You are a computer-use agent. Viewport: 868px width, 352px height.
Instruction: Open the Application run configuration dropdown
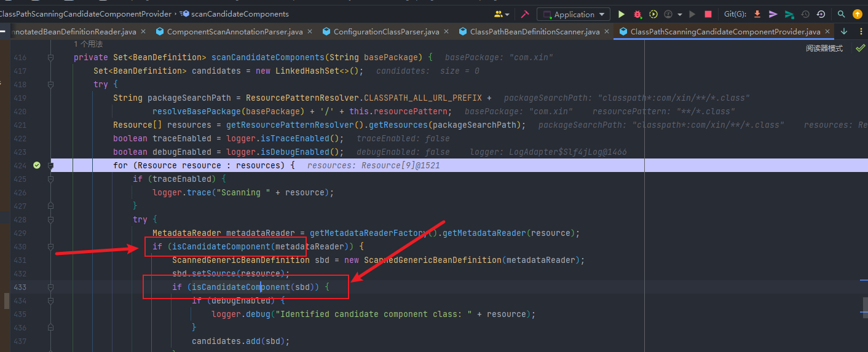[573, 14]
